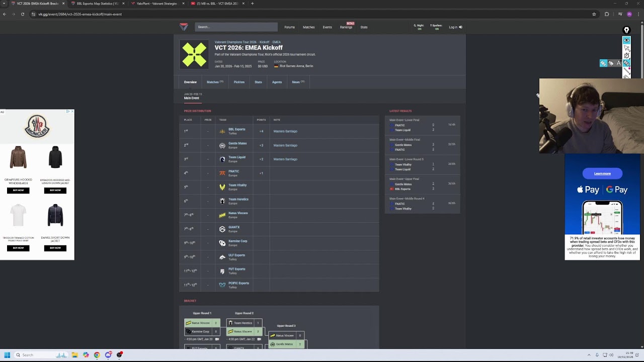The width and height of the screenshot is (644, 362).
Task: Click the Karmine Corp logo in prize table
Action: click(222, 243)
